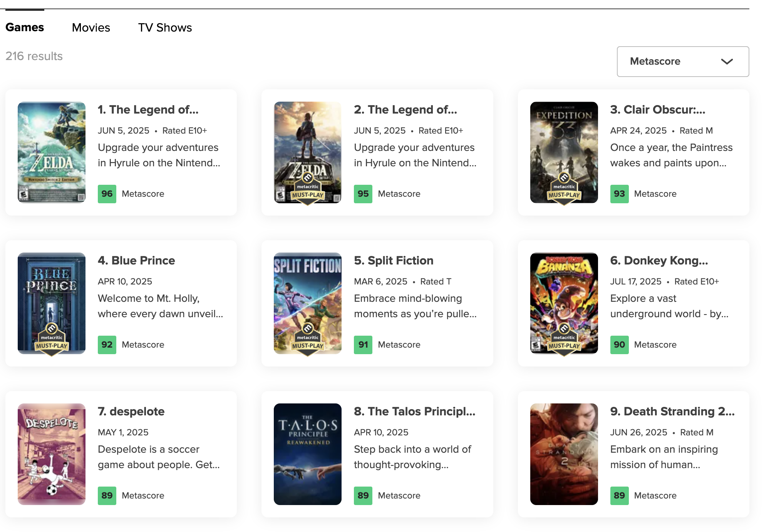Screen dimensions: 764x532
Task: Click the 'Welcome to Mt. Holly' description
Action: 160,306
